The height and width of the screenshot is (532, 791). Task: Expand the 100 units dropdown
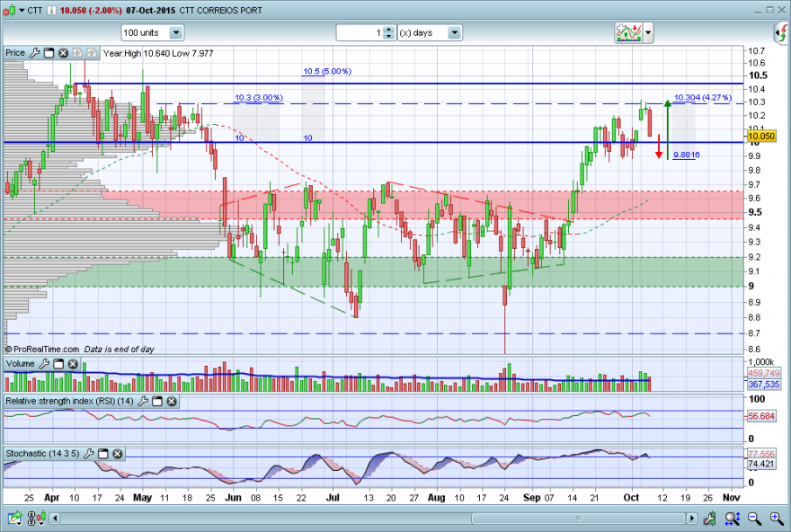coord(176,32)
